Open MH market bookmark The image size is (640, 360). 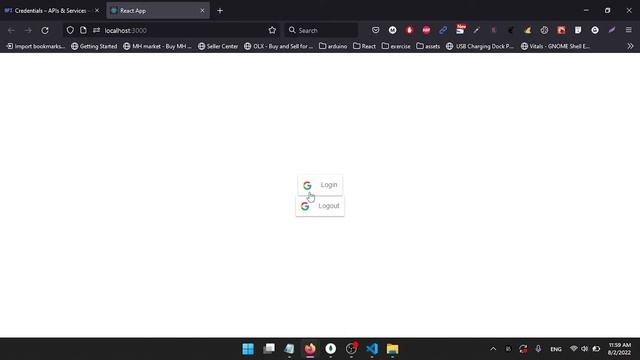(x=158, y=47)
